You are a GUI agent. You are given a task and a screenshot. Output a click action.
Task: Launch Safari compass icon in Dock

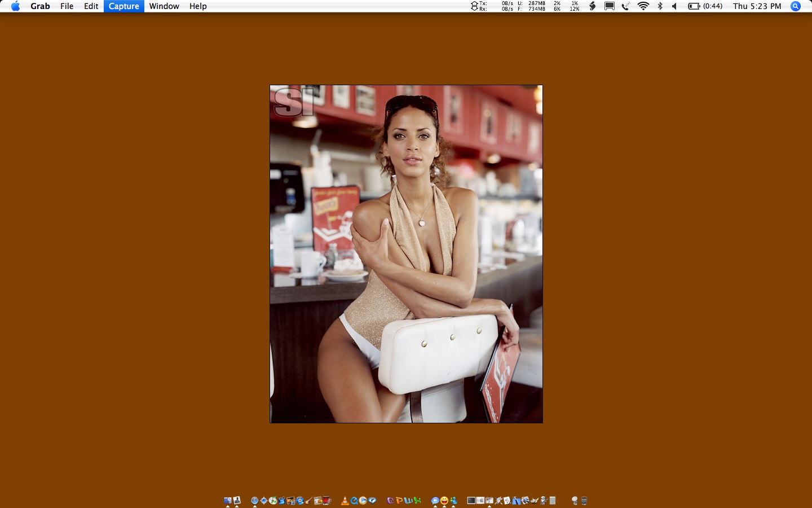[255, 500]
